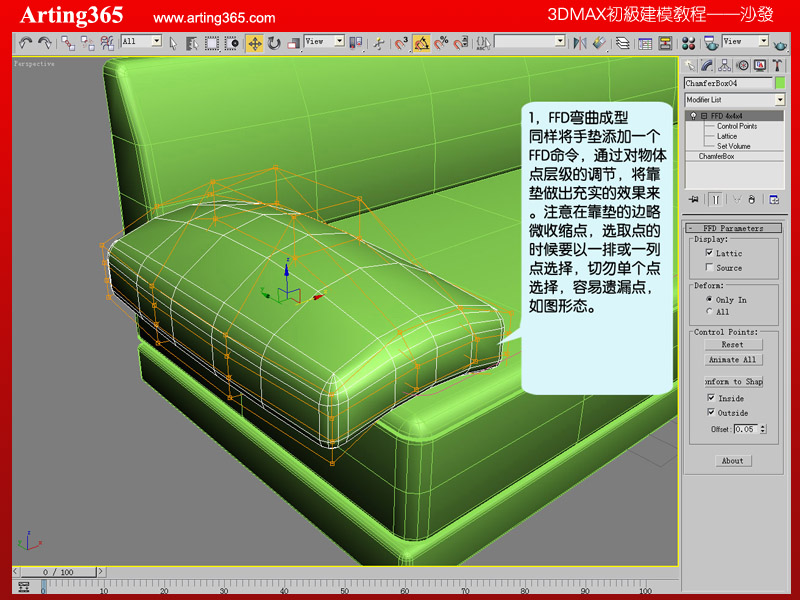The width and height of the screenshot is (800, 600).
Task: Toggle the FFD 4x4x4 lightbulb icon
Action: [x=693, y=116]
